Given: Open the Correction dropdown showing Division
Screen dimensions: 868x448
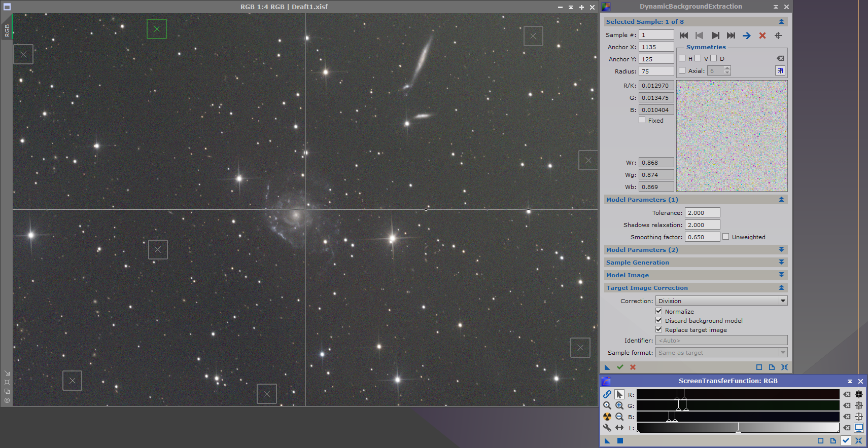Looking at the screenshot, I should (721, 301).
